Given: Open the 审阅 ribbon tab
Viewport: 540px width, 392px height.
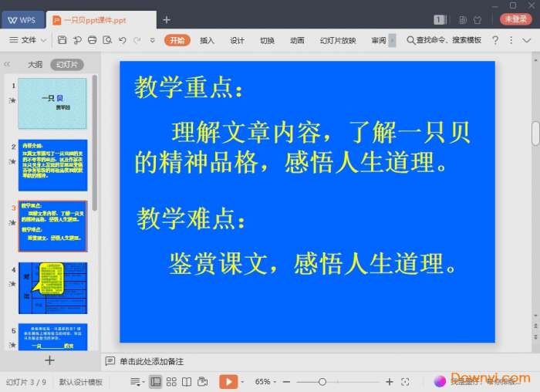Looking at the screenshot, I should click(x=379, y=40).
